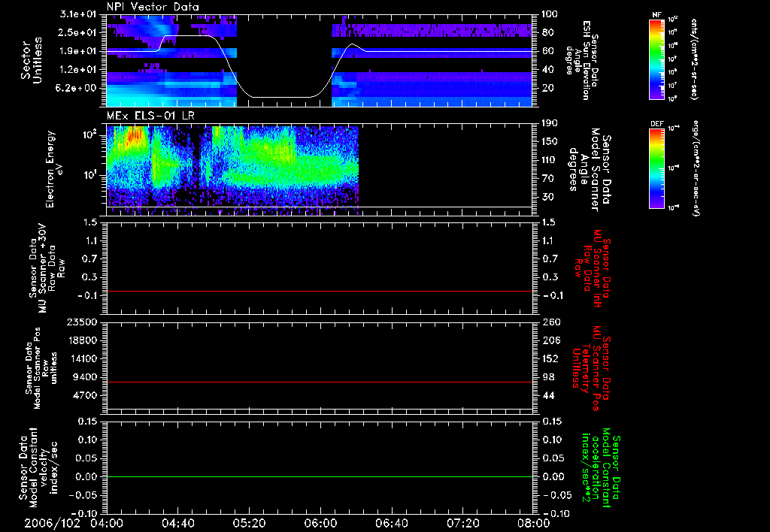
Task: Click the NPI Vector Data panel title
Action: tap(153, 7)
